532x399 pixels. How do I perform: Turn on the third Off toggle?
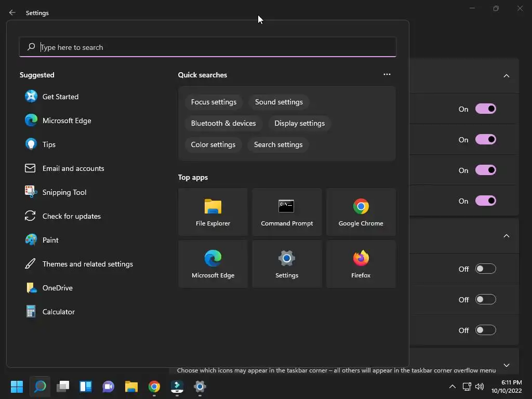(x=486, y=330)
